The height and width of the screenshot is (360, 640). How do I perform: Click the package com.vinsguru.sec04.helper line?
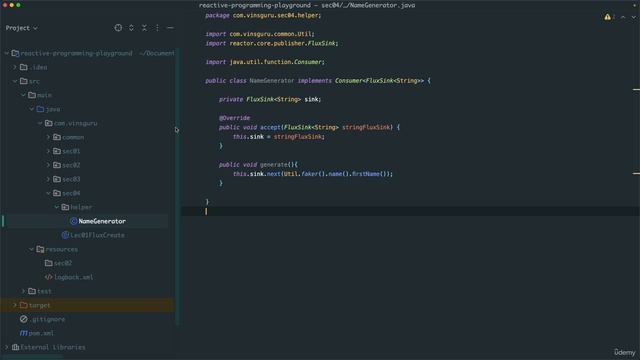pos(263,16)
